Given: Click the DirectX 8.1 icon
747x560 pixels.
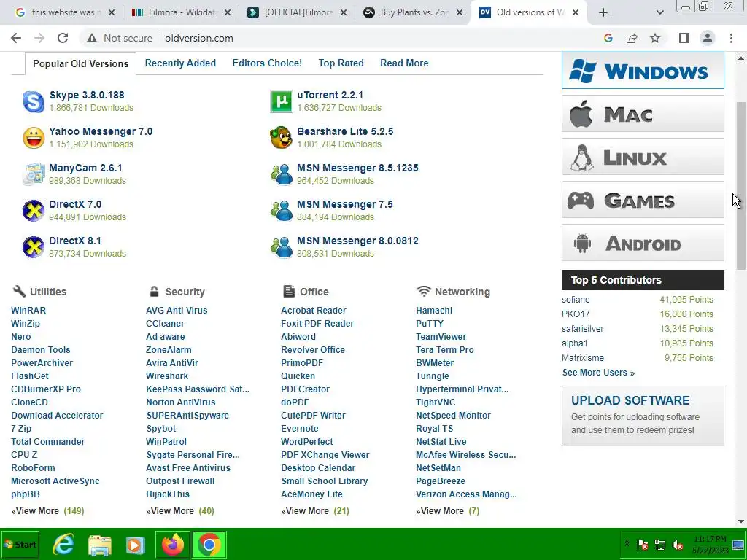Looking at the screenshot, I should point(34,247).
